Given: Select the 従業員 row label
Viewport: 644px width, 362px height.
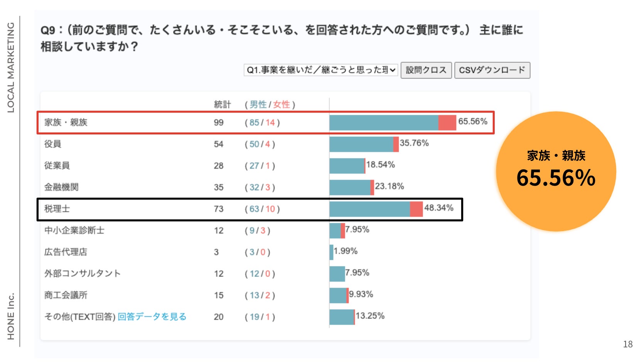Looking at the screenshot, I should tap(57, 166).
